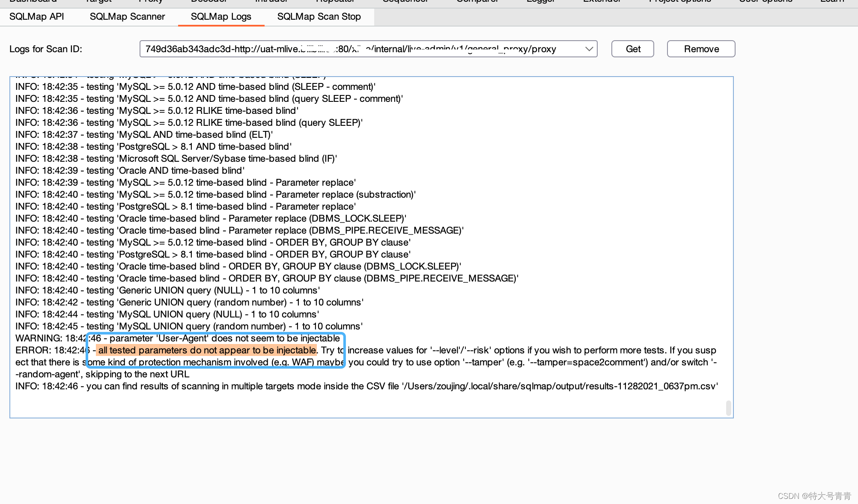Click log line 'PostgreSQL > 8.1 time-based blind - ORDER BY, GROUP BY clause'
This screenshot has height=504, width=858.
click(x=213, y=255)
